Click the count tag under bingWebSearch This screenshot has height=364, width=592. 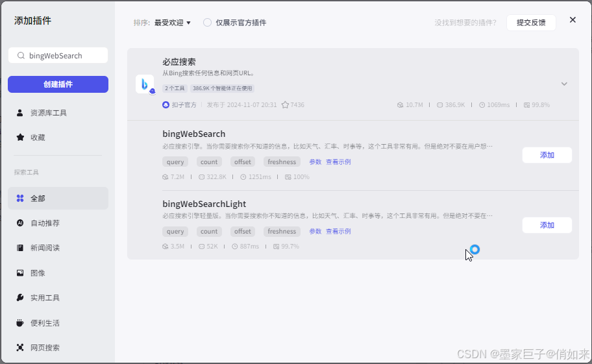pos(209,162)
